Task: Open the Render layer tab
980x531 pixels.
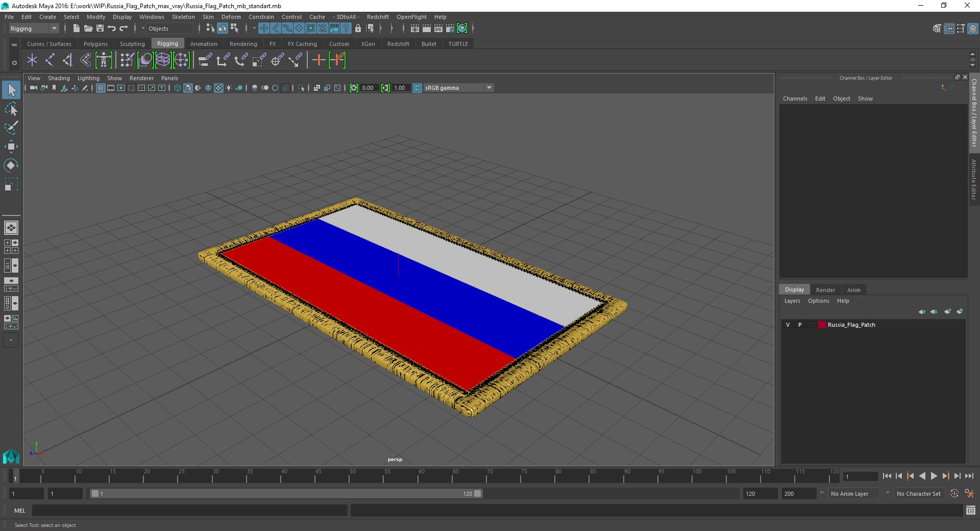Action: coord(825,289)
